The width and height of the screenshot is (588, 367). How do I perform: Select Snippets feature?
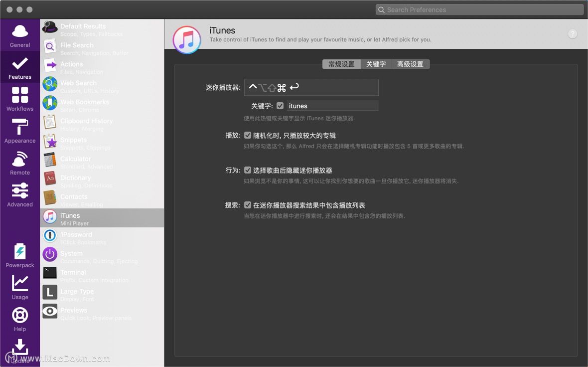tap(102, 143)
